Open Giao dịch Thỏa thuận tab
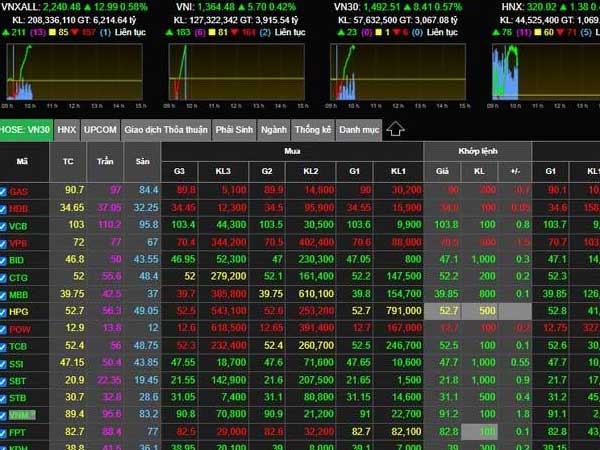 (x=166, y=130)
